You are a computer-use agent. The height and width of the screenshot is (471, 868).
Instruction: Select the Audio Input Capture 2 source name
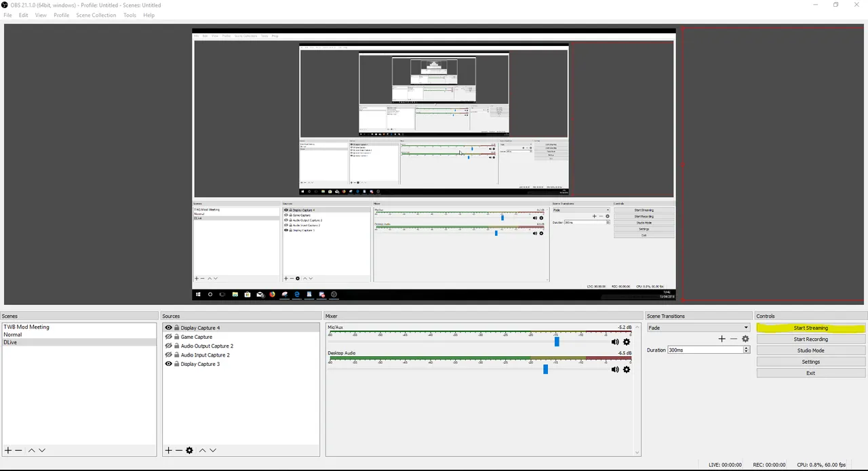click(205, 355)
